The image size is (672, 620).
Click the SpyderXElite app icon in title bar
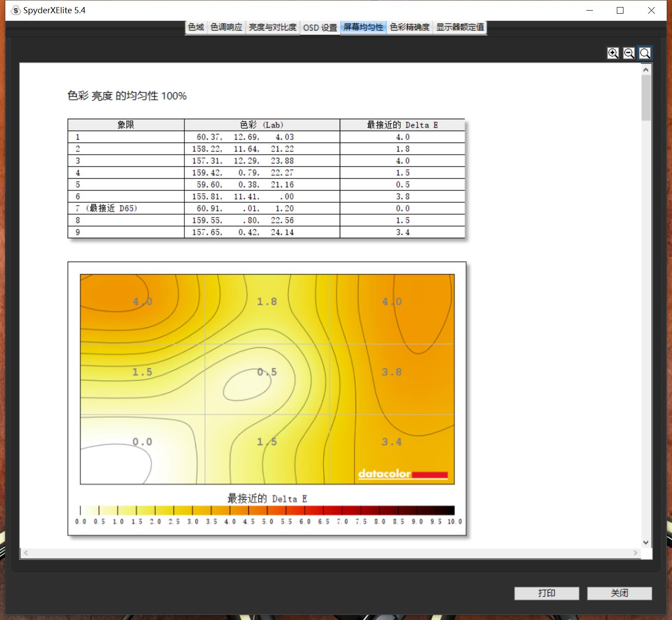[16, 11]
